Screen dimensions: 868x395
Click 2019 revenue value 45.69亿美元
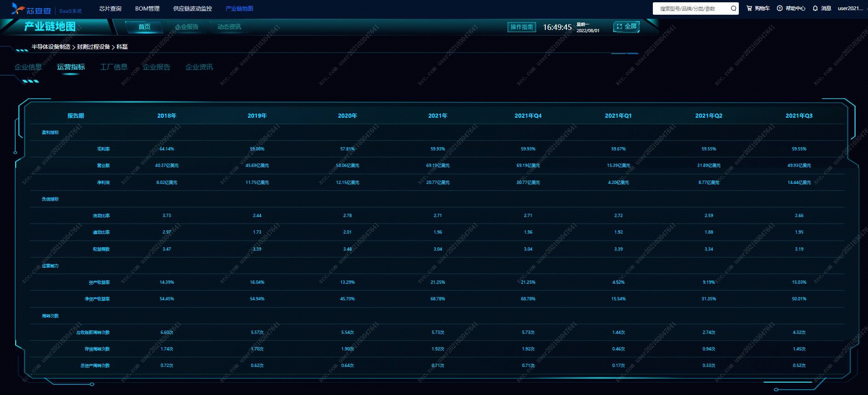pos(257,166)
